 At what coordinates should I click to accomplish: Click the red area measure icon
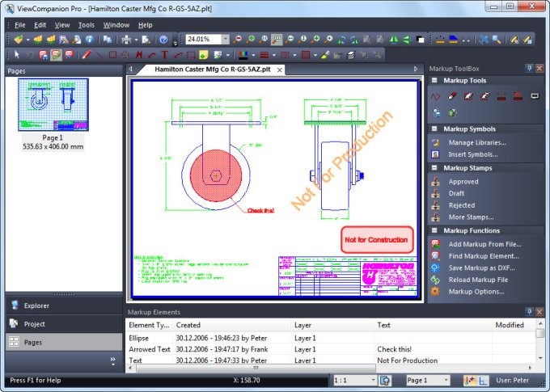[518, 96]
